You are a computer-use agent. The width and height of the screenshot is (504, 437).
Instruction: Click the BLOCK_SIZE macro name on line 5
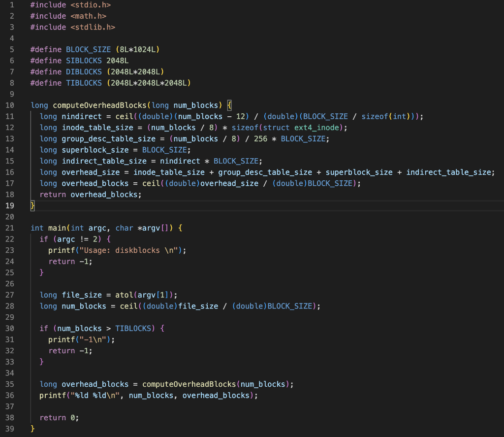click(x=89, y=50)
